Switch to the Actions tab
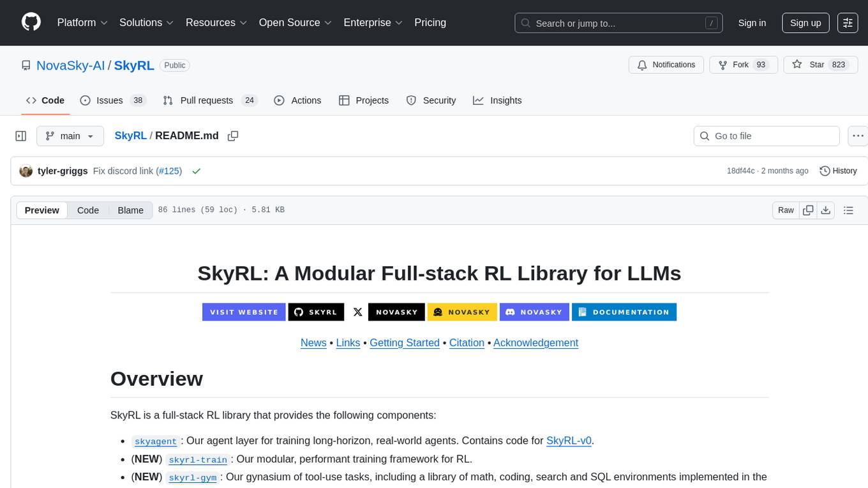The image size is (868, 488). (x=297, y=100)
